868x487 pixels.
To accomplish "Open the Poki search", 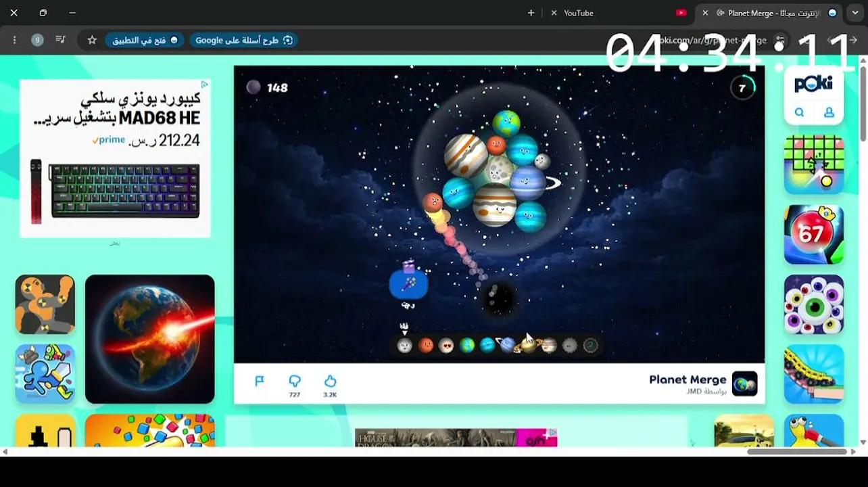I will click(799, 113).
